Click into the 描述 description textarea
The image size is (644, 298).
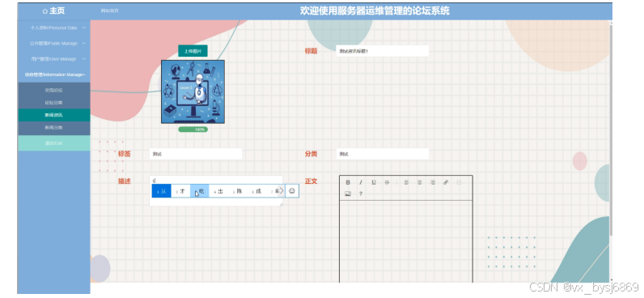[x=216, y=191]
